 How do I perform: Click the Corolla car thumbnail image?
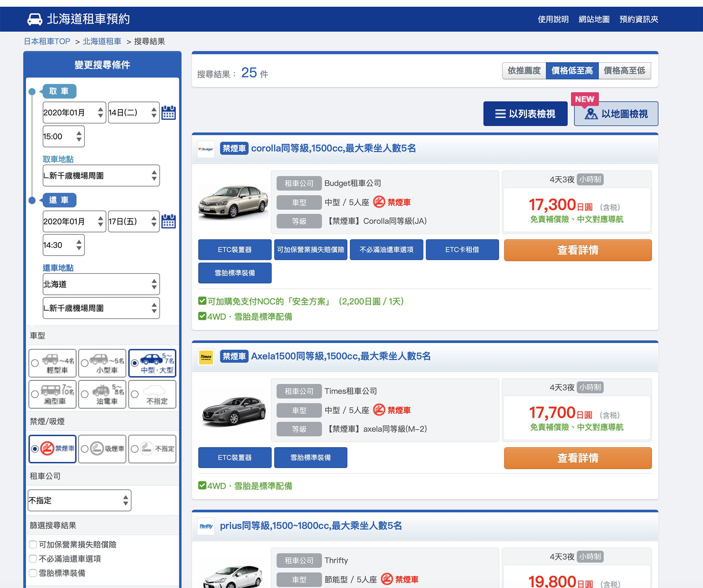(x=233, y=202)
